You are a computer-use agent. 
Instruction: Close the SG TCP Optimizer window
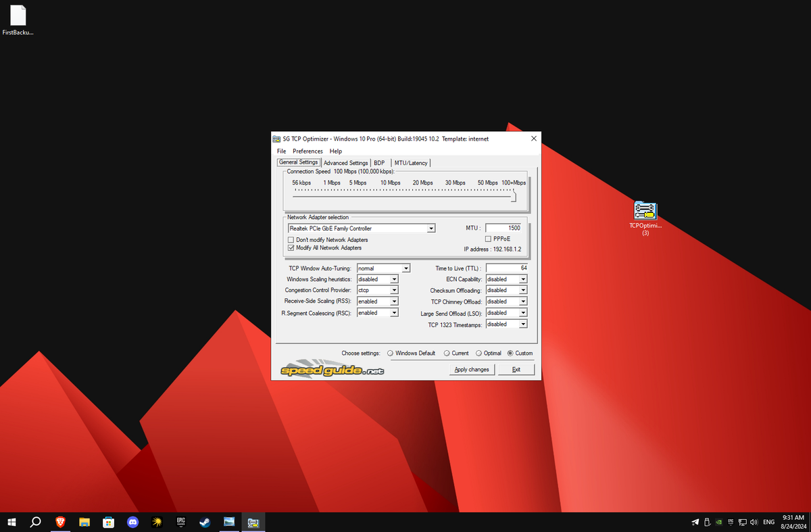click(x=533, y=139)
